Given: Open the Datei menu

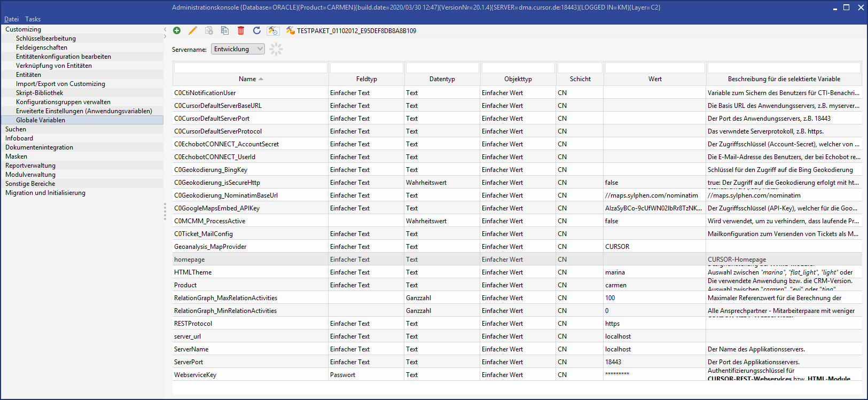Looking at the screenshot, I should pyautogui.click(x=11, y=19).
